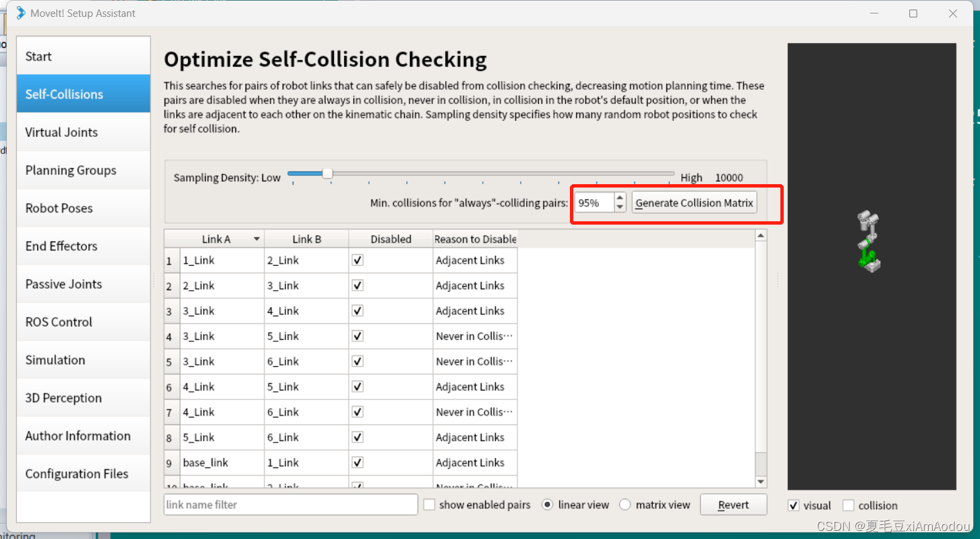The width and height of the screenshot is (980, 539).
Task: Click base_link cell in row 9
Action: (x=222, y=463)
